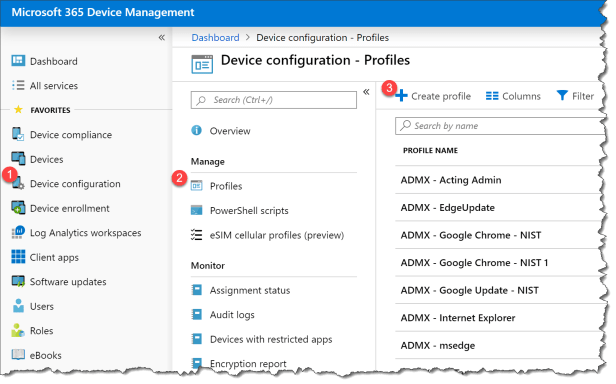
Task: View Audit logs
Action: coord(232,315)
